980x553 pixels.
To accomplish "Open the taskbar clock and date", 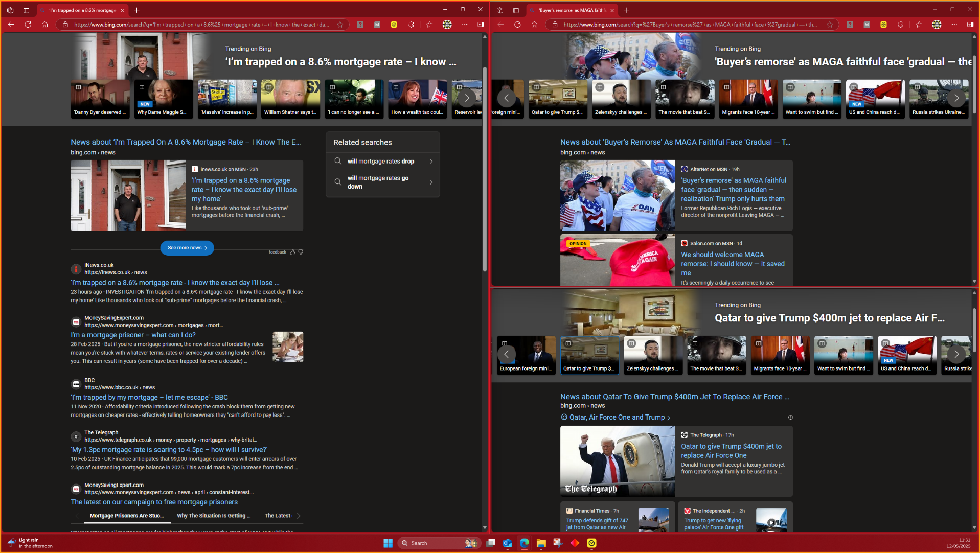I will (958, 543).
